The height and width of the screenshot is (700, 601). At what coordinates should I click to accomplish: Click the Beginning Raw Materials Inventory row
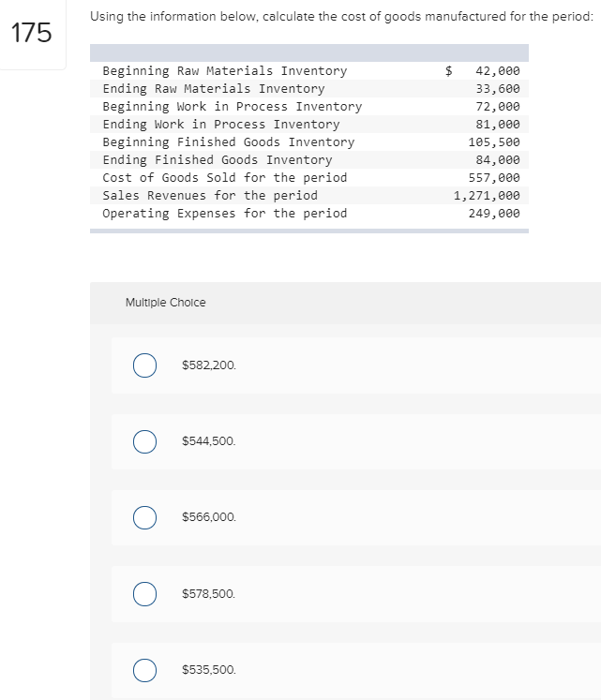pos(224,71)
